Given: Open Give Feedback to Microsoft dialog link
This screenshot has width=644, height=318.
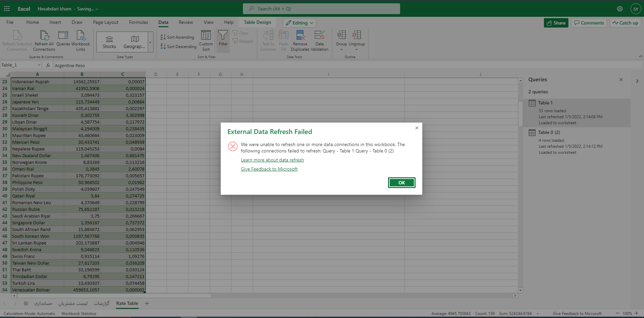Looking at the screenshot, I should pyautogui.click(x=269, y=169).
